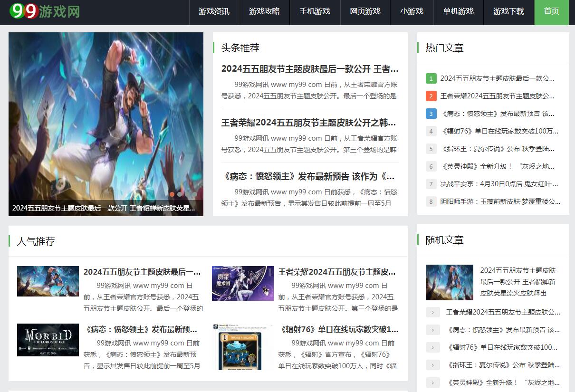Viewport: 575px width, 392px height.
Task: Click rank 5 badge in 热门文章
Action: 431,149
